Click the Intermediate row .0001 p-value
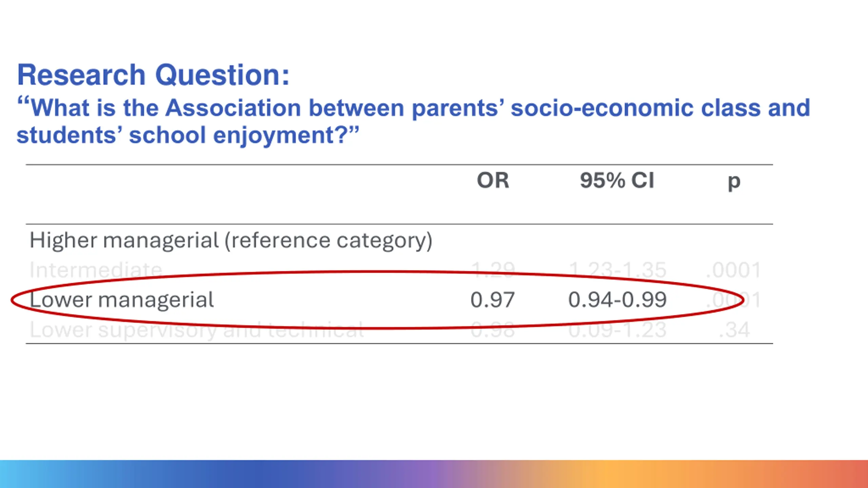 [733, 270]
